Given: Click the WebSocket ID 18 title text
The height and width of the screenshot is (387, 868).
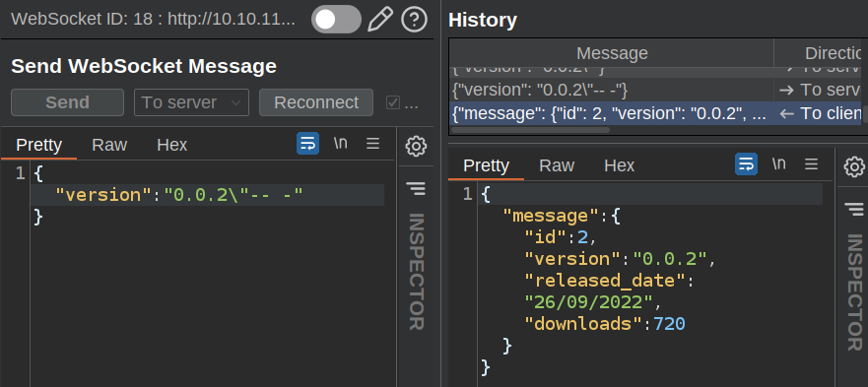Looking at the screenshot, I should [x=154, y=20].
